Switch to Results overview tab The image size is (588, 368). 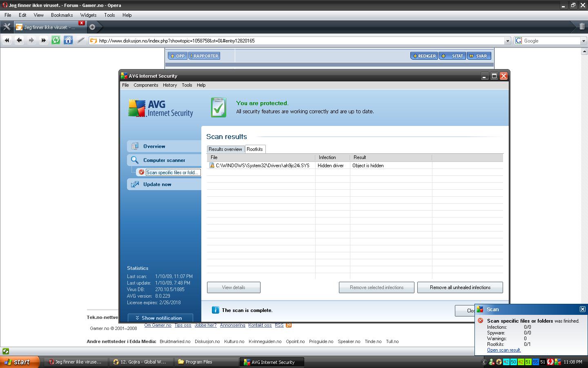(225, 149)
